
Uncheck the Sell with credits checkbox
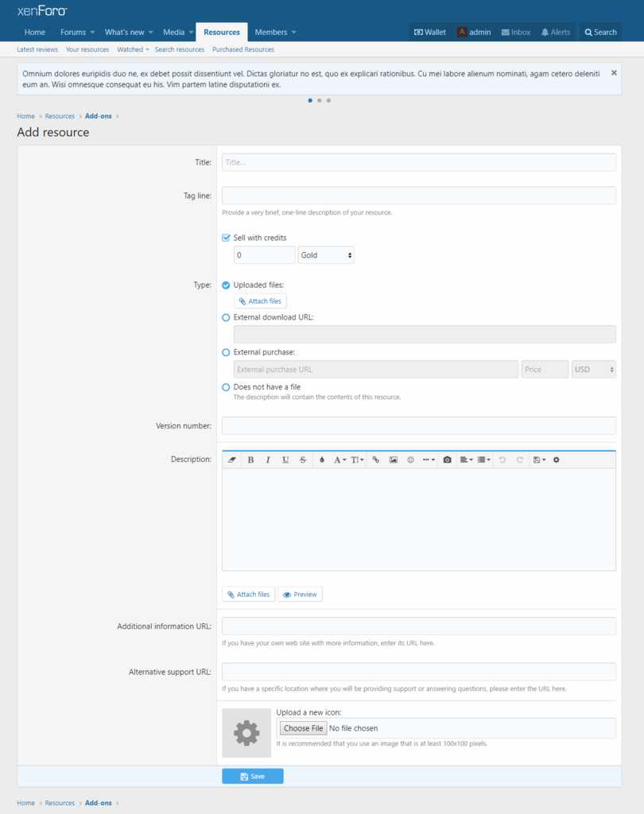pos(227,238)
